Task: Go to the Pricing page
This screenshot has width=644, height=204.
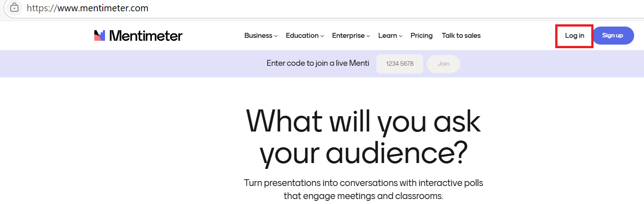Action: coord(421,36)
